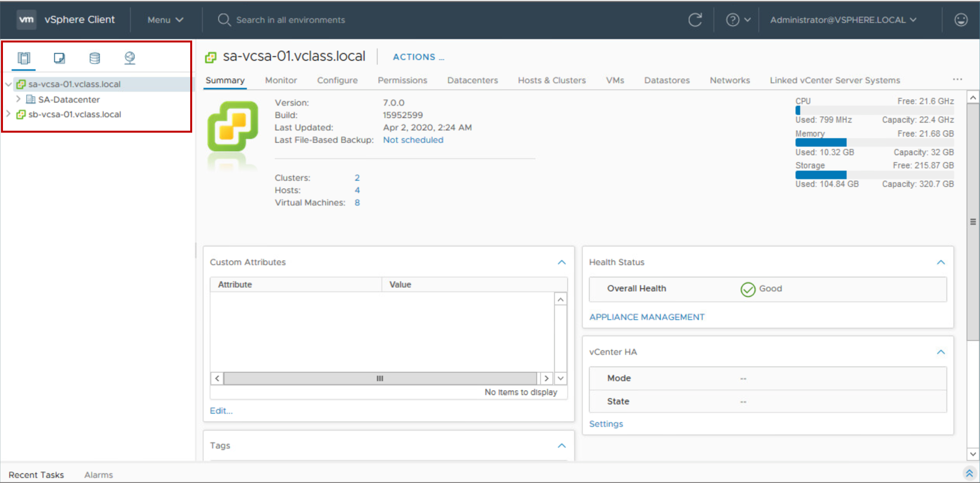Collapse the vCenter HA panel
This screenshot has height=483, width=980.
point(941,352)
